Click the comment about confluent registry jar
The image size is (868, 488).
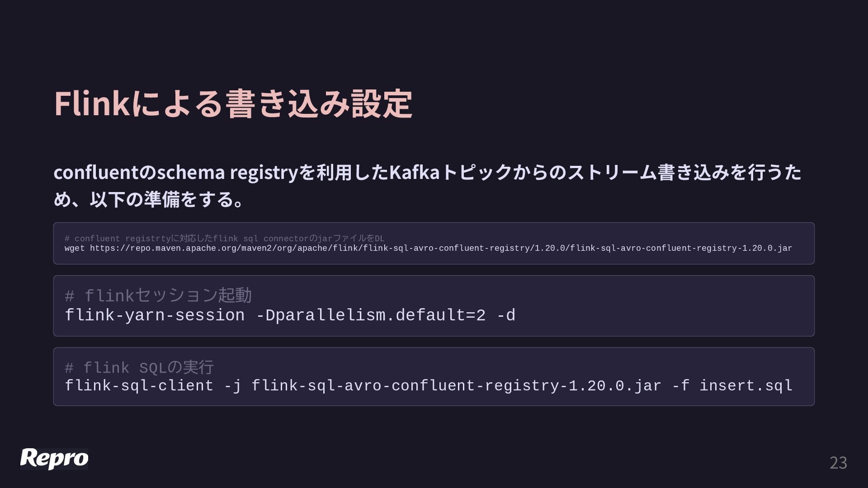click(224, 239)
